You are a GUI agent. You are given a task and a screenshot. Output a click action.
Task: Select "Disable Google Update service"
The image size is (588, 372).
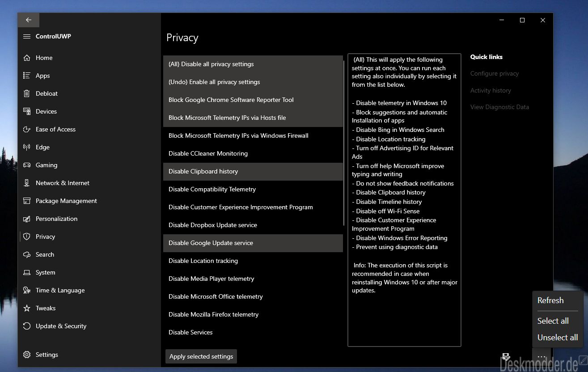click(x=253, y=243)
